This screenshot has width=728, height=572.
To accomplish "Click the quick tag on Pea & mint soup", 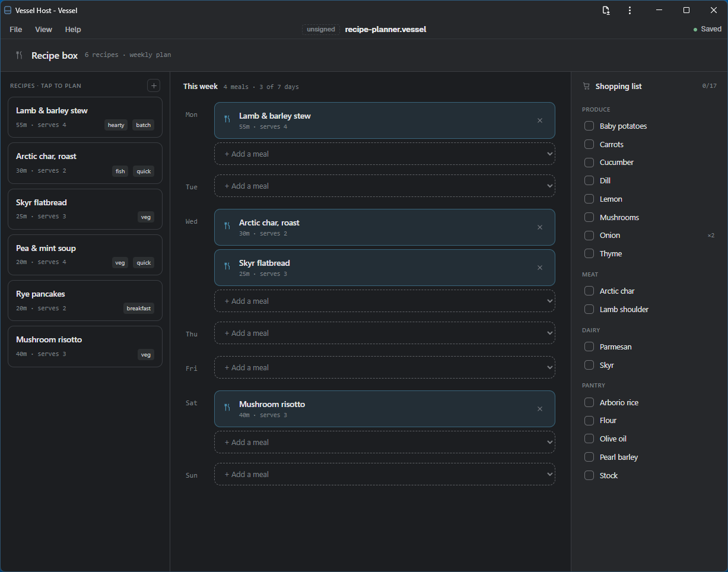I will point(144,263).
